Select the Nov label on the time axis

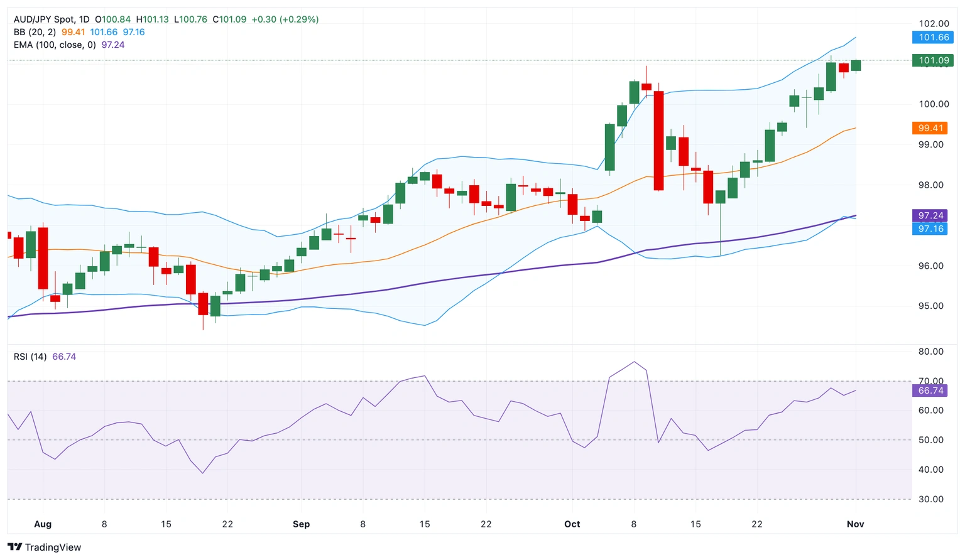click(x=855, y=524)
